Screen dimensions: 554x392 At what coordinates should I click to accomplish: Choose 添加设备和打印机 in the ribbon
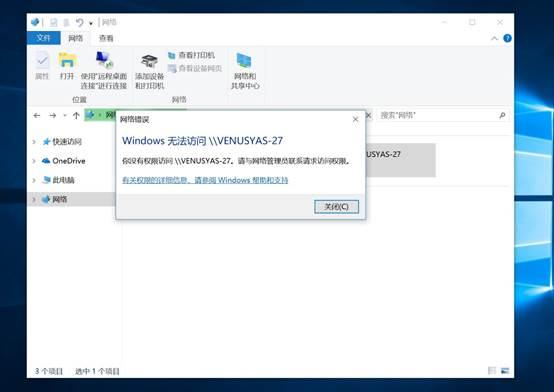coord(149,71)
